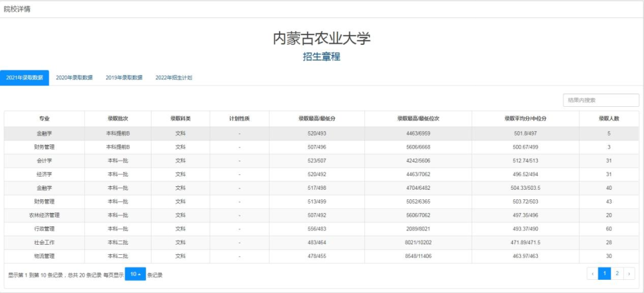The image size is (644, 293).
Task: Select the 农林经济管理 major cell
Action: pyautogui.click(x=44, y=215)
